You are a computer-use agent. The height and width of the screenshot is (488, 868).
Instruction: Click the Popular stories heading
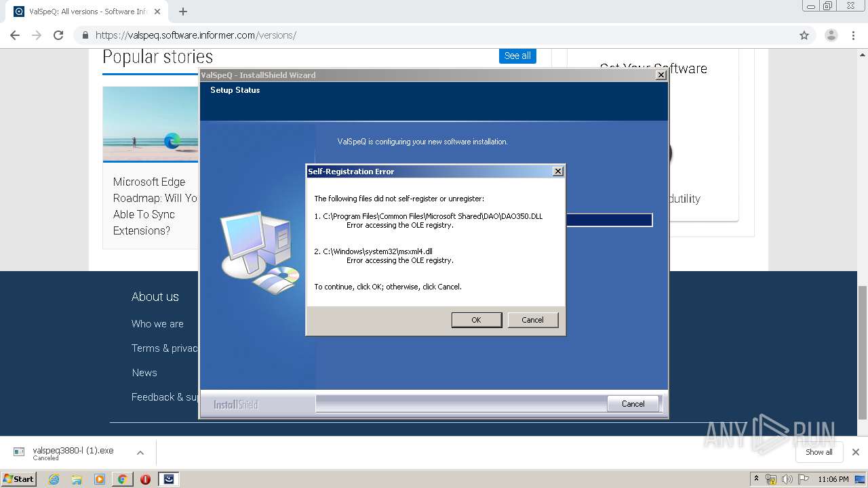(157, 56)
